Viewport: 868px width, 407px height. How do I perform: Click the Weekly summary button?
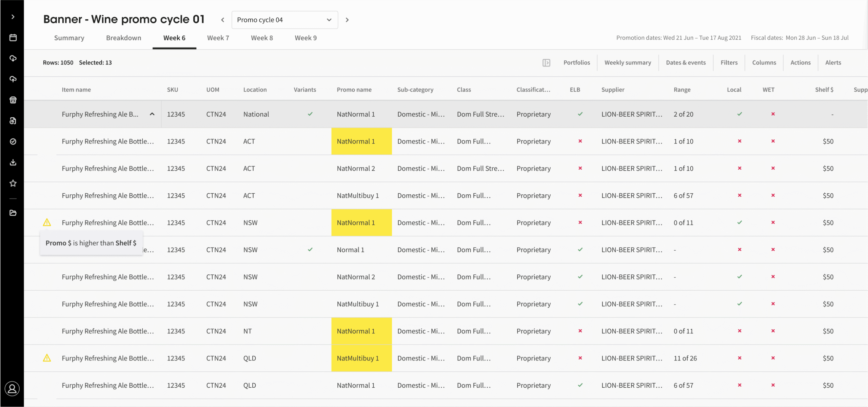[628, 63]
